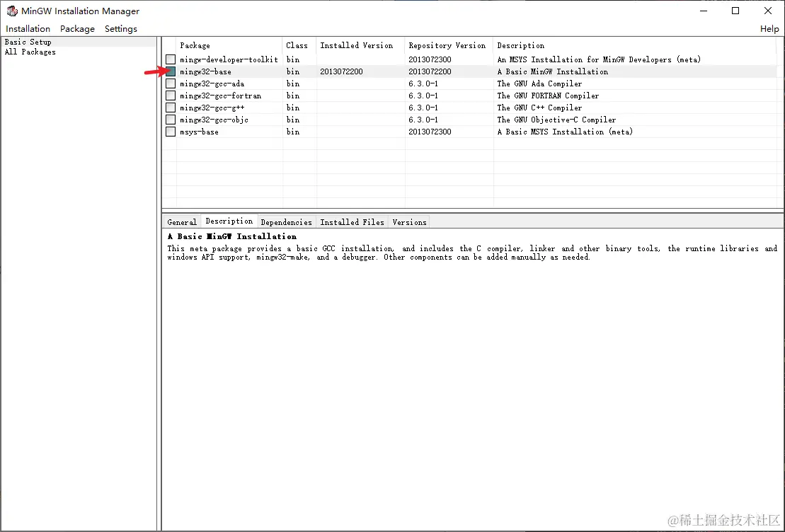The width and height of the screenshot is (785, 532).
Task: Select the mingw32-base package name
Action: [206, 71]
